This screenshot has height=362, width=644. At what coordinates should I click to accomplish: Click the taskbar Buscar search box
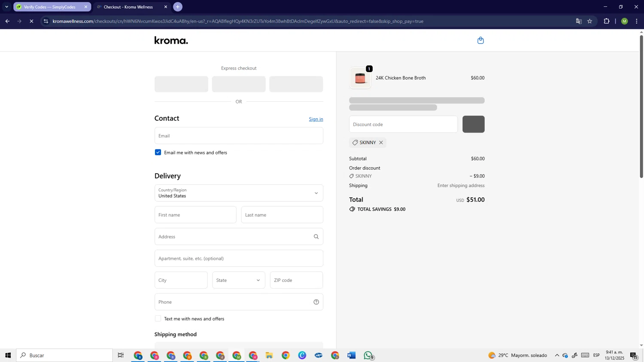[64, 355]
